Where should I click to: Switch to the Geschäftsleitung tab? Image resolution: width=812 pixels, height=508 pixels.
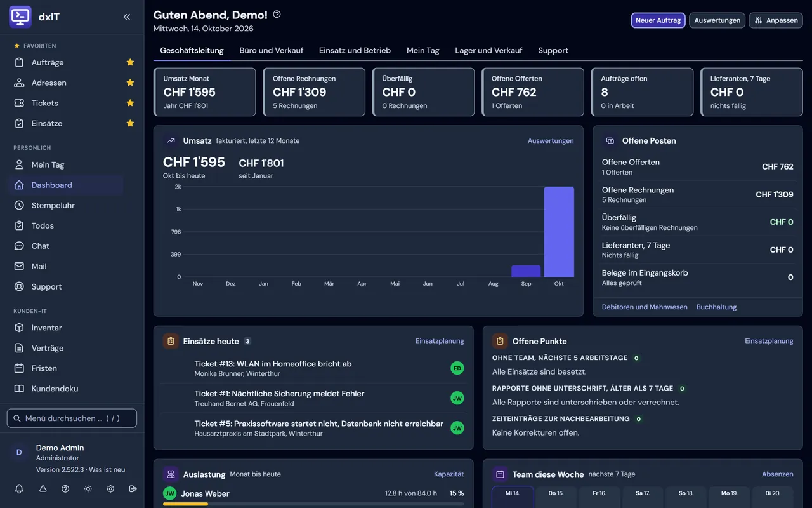(192, 50)
